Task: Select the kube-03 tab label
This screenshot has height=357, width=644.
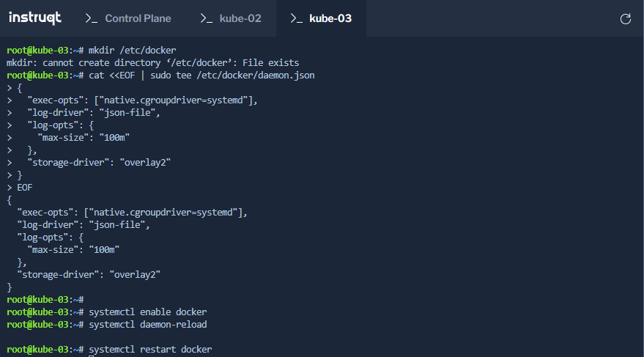Action: pos(330,18)
